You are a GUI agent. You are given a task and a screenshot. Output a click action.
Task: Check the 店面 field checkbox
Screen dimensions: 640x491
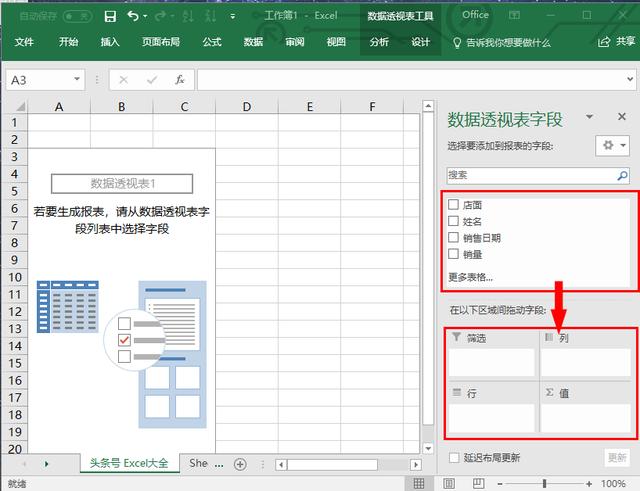454,204
